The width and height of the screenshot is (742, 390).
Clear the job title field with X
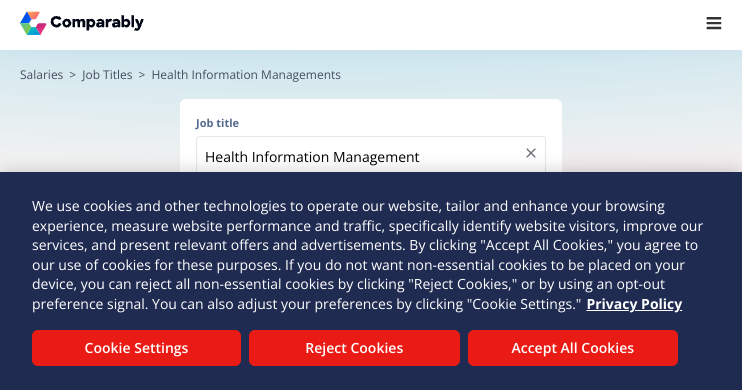531,153
